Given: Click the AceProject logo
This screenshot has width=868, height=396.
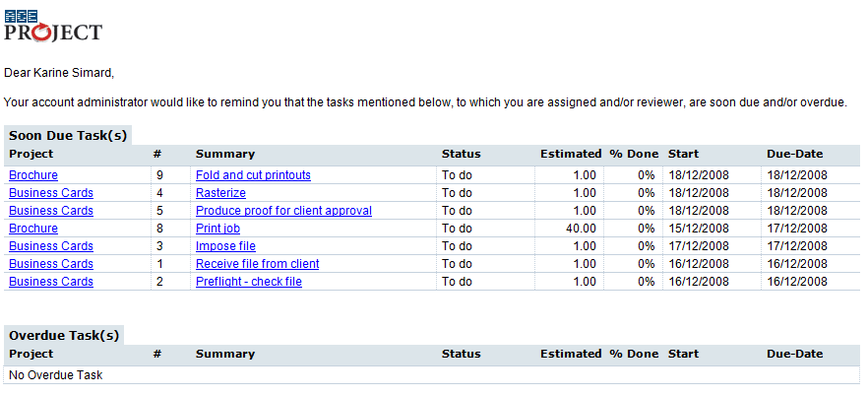Looking at the screenshot, I should 53,26.
